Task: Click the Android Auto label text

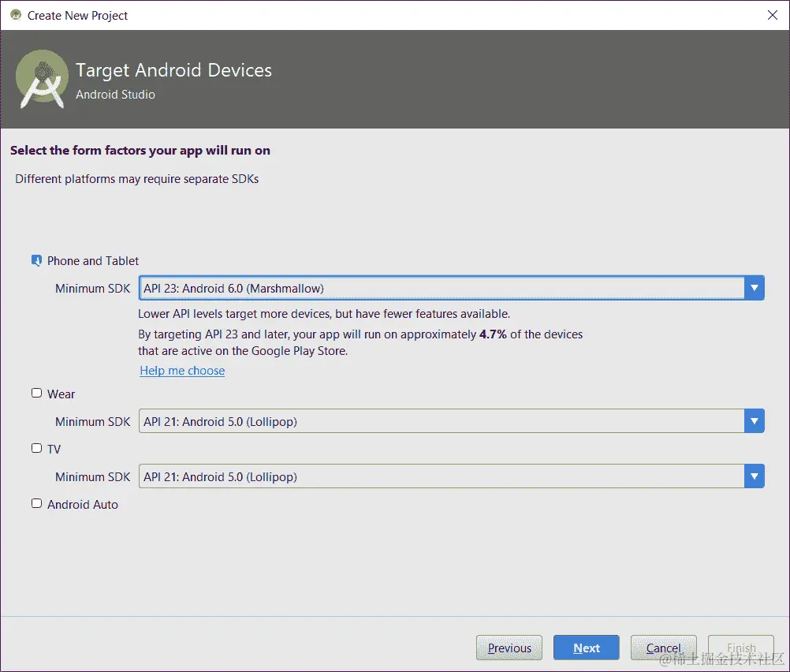Action: point(83,504)
